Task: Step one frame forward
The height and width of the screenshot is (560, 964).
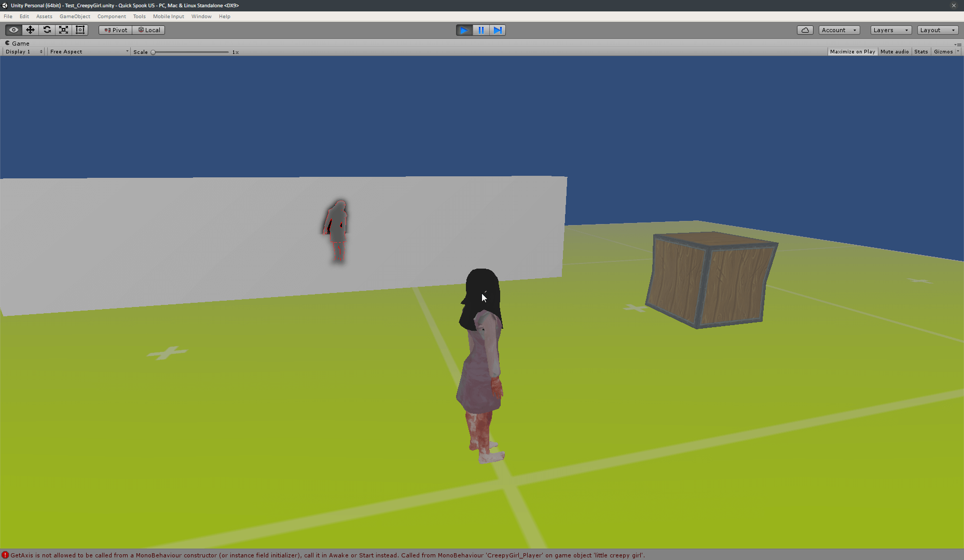Action: [498, 30]
